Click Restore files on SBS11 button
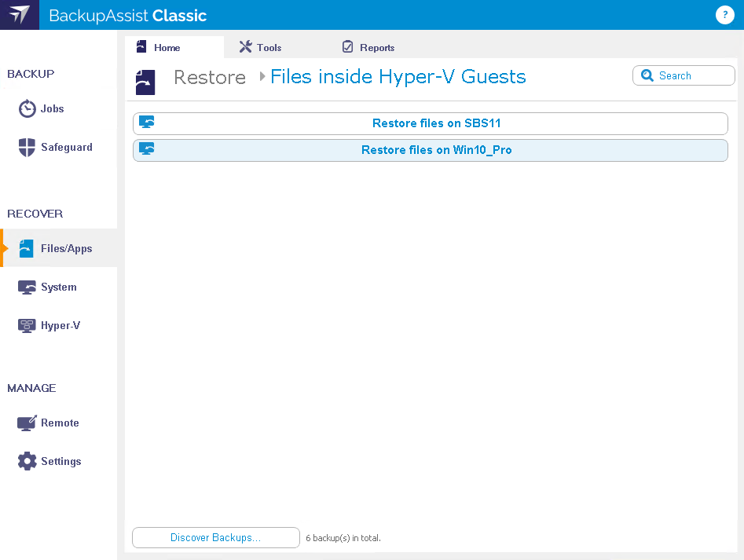The width and height of the screenshot is (744, 560). 431,124
